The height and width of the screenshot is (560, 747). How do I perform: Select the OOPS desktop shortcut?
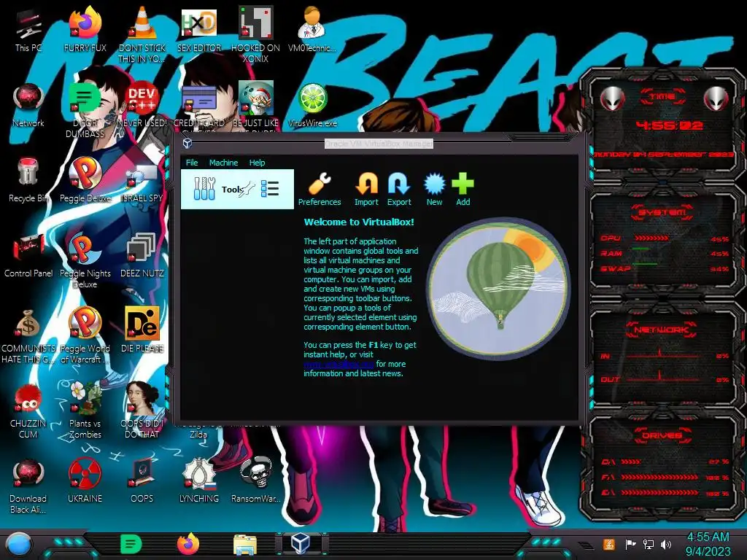point(142,480)
